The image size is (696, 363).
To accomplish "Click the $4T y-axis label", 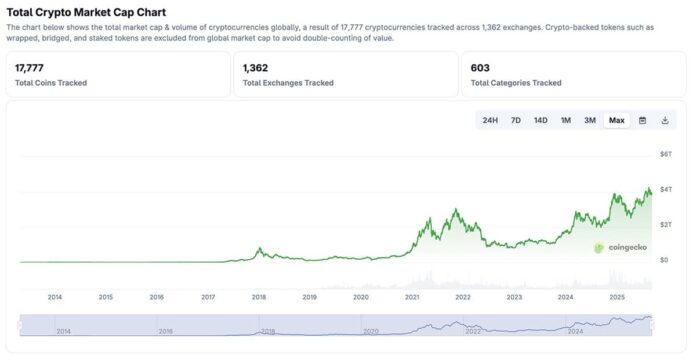I will point(666,189).
